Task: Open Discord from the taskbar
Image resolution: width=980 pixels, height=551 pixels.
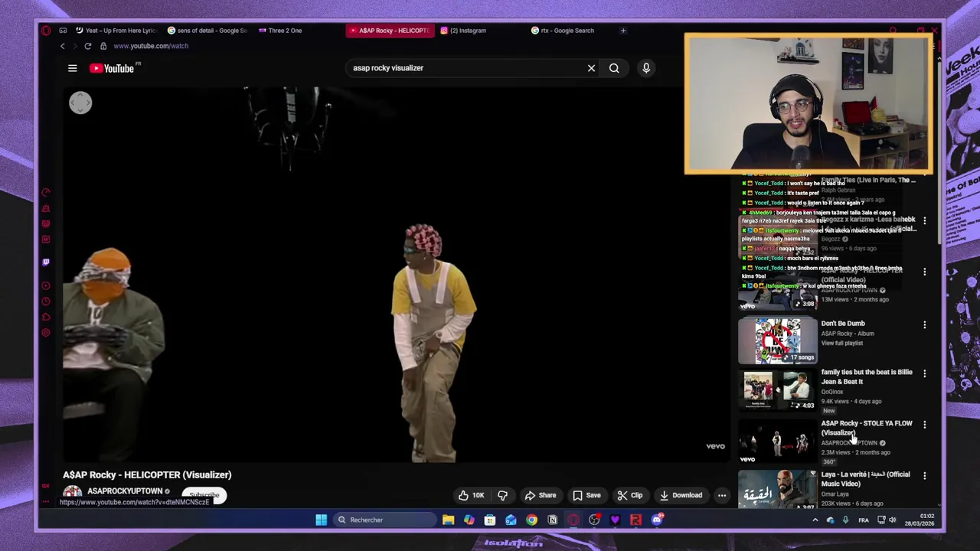Action: pos(657,520)
